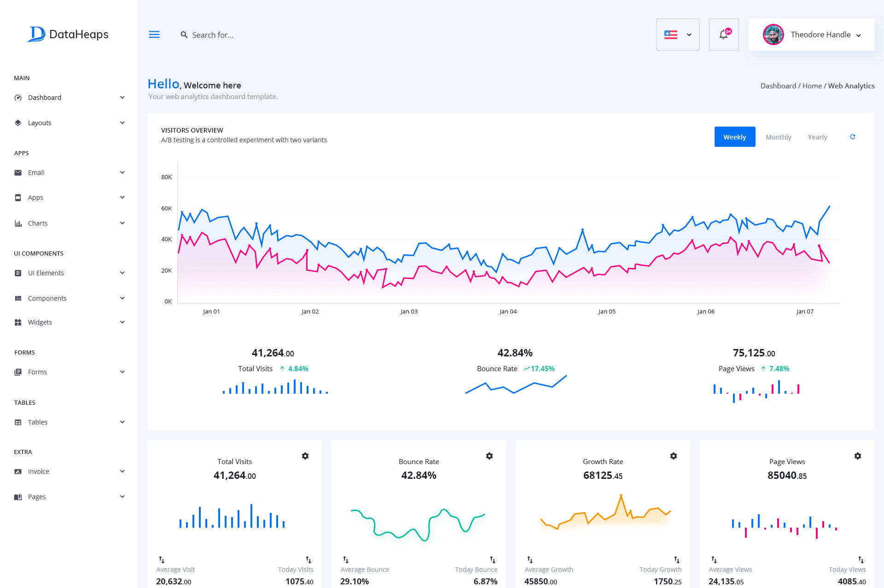
Task: Switch chart to Weekly view
Action: coord(734,137)
